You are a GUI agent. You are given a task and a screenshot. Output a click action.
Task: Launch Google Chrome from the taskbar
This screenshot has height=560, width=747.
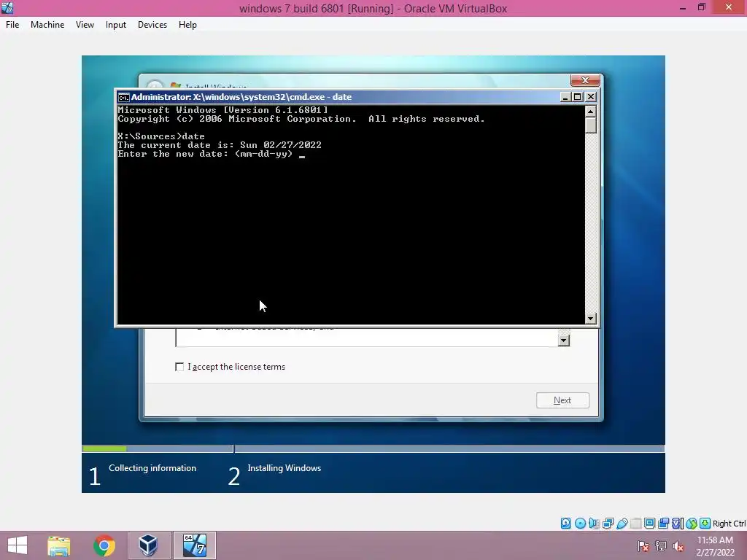click(x=104, y=545)
